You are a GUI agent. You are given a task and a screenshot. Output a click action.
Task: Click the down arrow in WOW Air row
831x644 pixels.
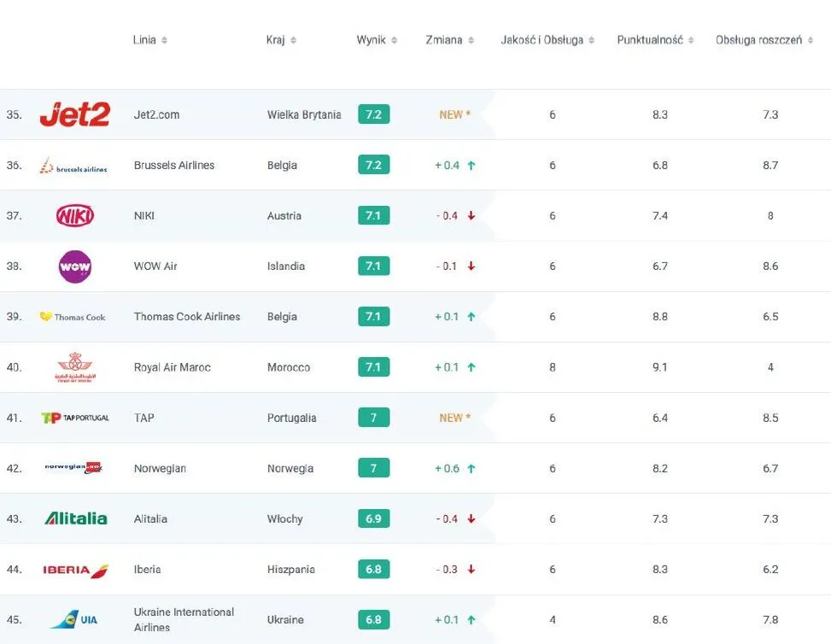point(471,266)
